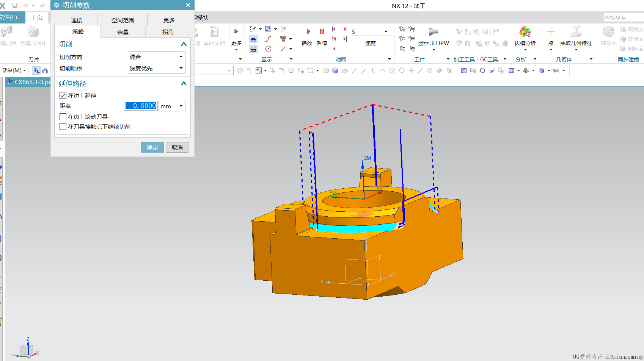Click the 切削参数 dialog gear icon

click(x=57, y=5)
